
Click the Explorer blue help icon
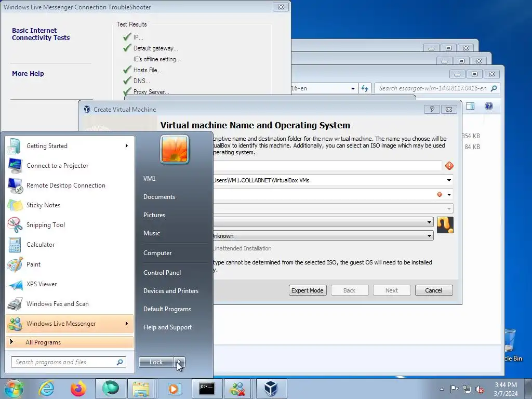coord(489,106)
